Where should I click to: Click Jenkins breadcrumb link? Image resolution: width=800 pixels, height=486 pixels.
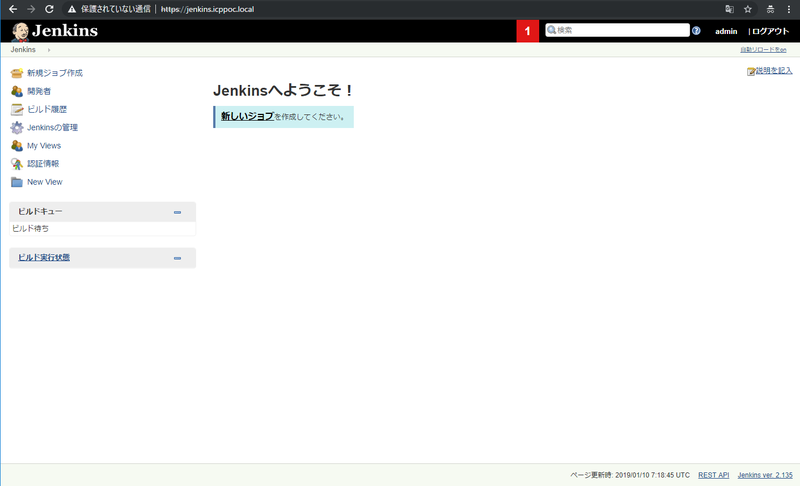pyautogui.click(x=23, y=49)
